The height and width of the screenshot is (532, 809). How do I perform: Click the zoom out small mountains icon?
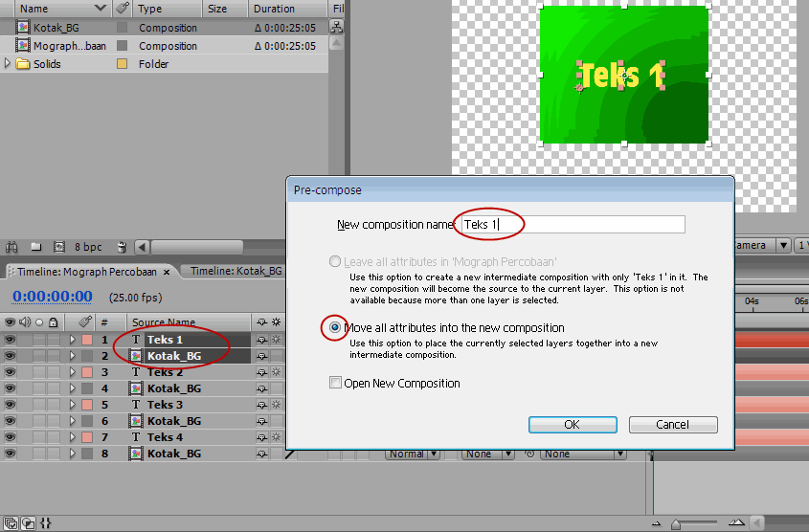click(656, 523)
